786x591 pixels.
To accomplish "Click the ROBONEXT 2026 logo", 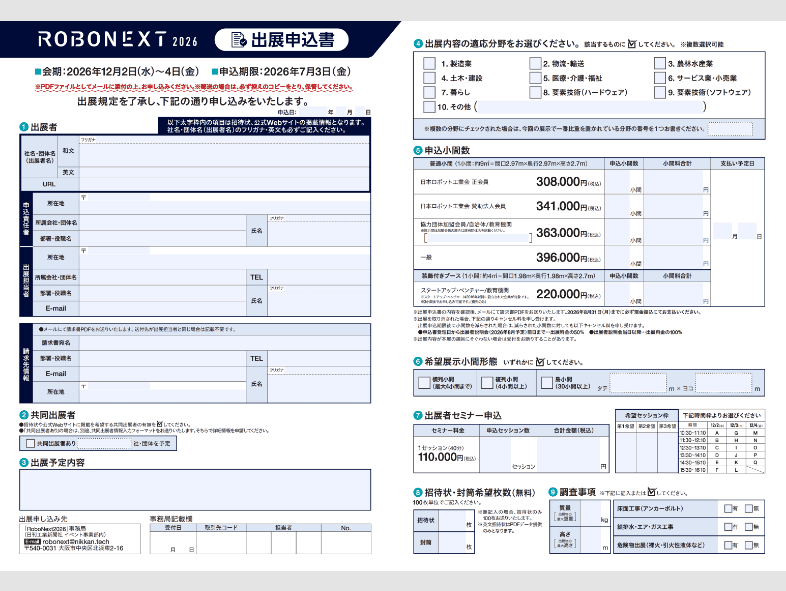I will pos(118,39).
